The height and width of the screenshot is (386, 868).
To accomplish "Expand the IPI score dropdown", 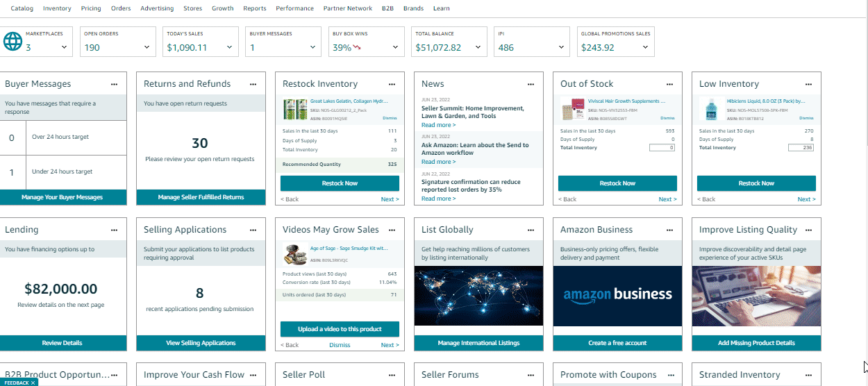I will click(x=560, y=47).
